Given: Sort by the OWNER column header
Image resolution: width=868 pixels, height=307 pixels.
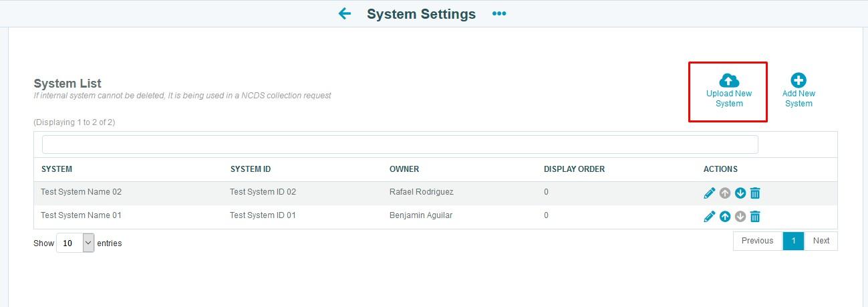Looking at the screenshot, I should pyautogui.click(x=404, y=169).
